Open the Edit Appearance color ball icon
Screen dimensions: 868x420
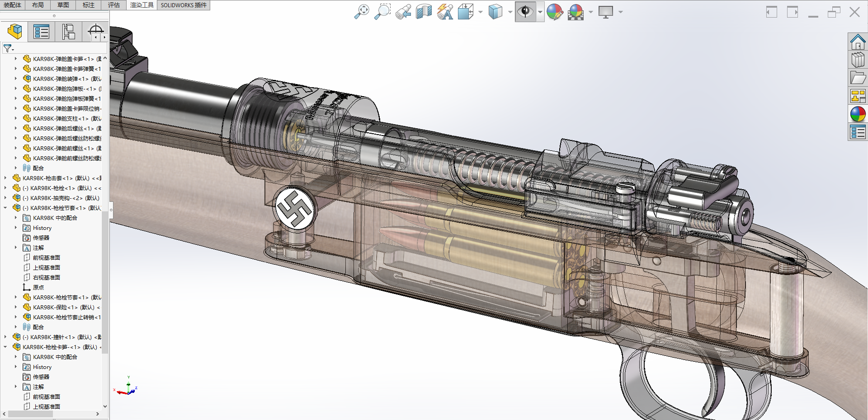[x=555, y=12]
